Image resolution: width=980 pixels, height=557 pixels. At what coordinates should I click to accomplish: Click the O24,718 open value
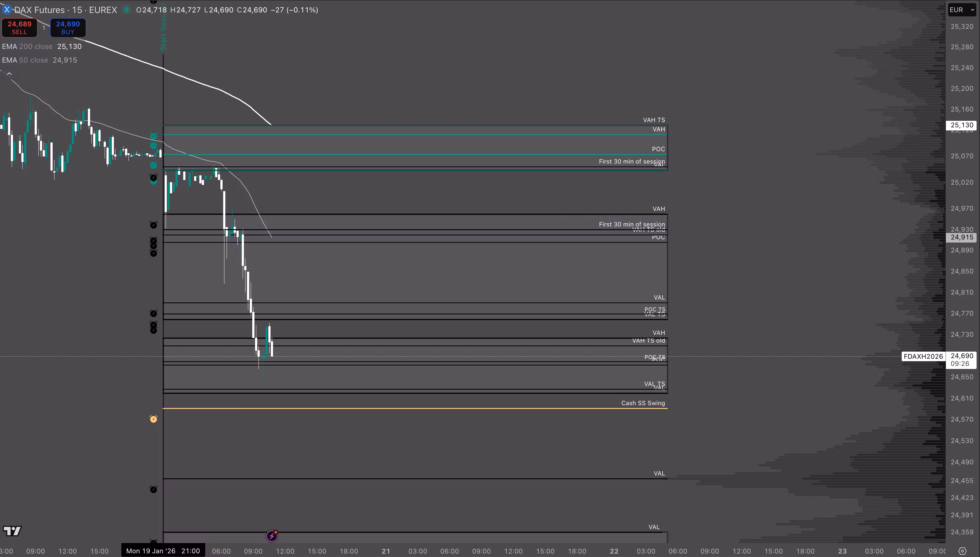[151, 10]
